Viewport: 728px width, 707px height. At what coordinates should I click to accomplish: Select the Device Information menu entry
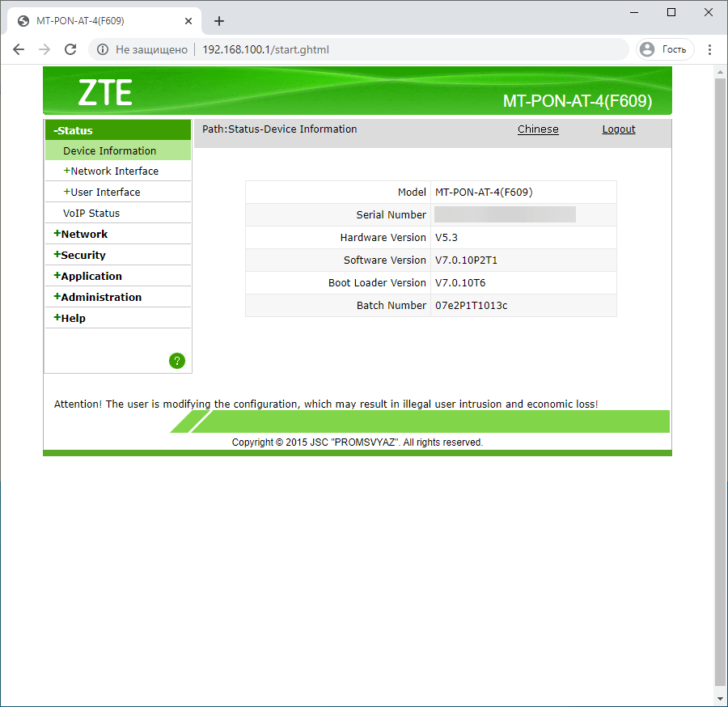pos(110,150)
